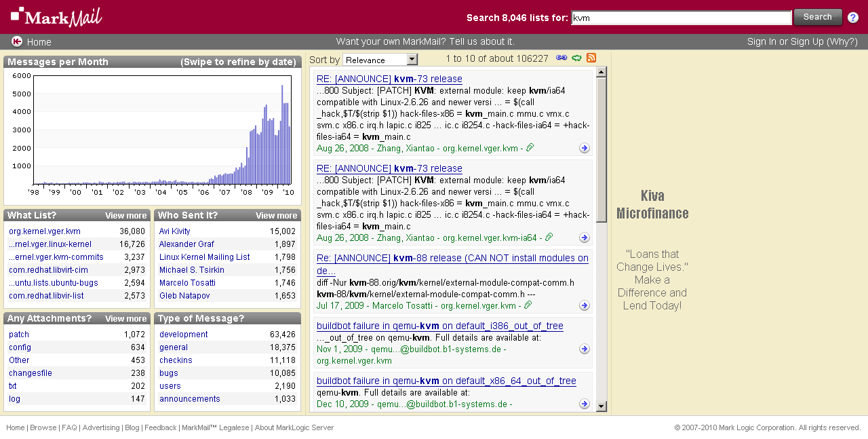Screen dimensions: 868x439
Task: Click into the kvm search field
Action: [682, 18]
